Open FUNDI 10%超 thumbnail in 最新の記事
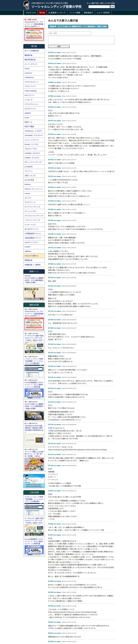138x644 pixels. (x=34, y=348)
